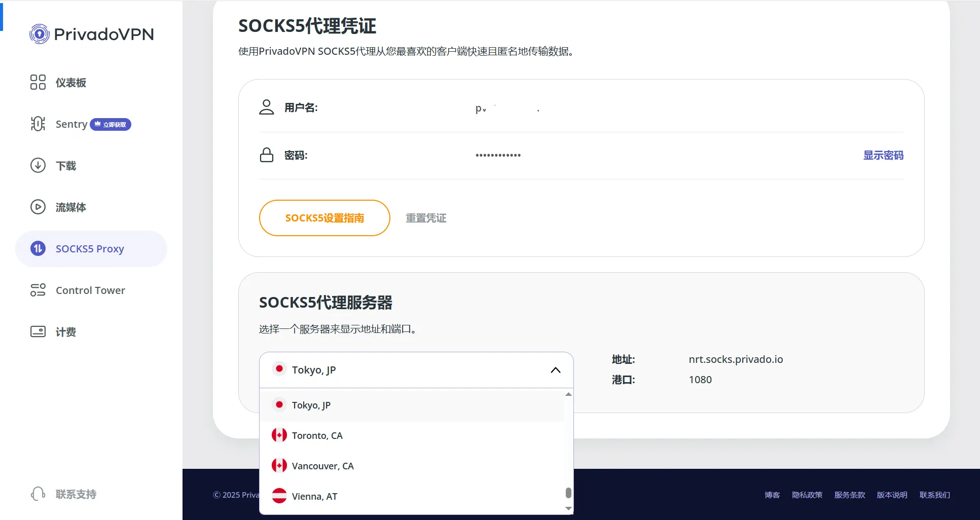
Task: Go to the 下载 page
Action: point(91,165)
